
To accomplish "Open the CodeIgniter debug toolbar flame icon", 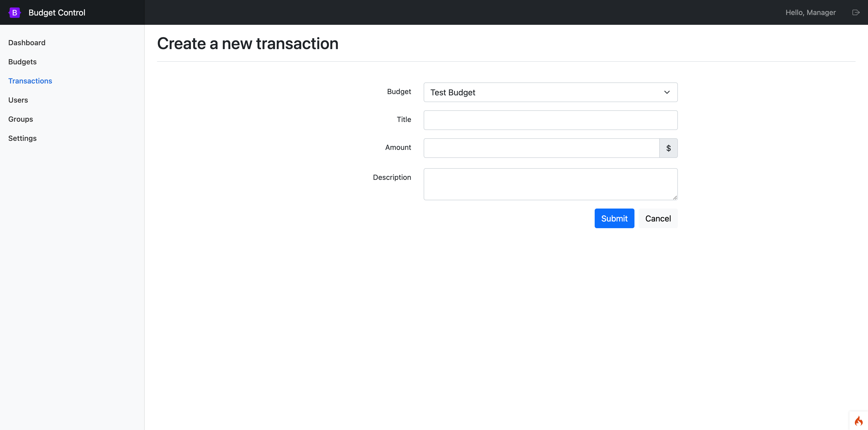I will pos(858,420).
